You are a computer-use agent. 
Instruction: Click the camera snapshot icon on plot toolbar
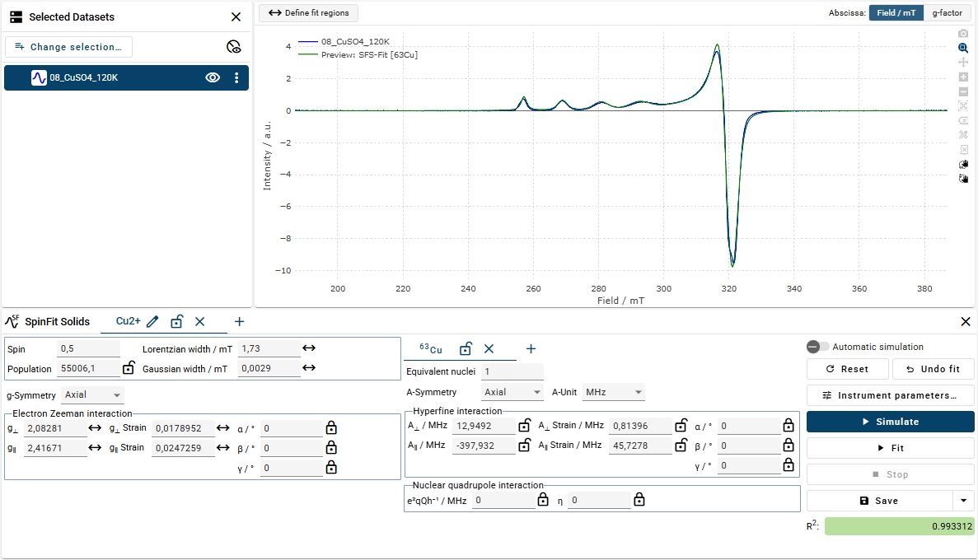click(963, 34)
